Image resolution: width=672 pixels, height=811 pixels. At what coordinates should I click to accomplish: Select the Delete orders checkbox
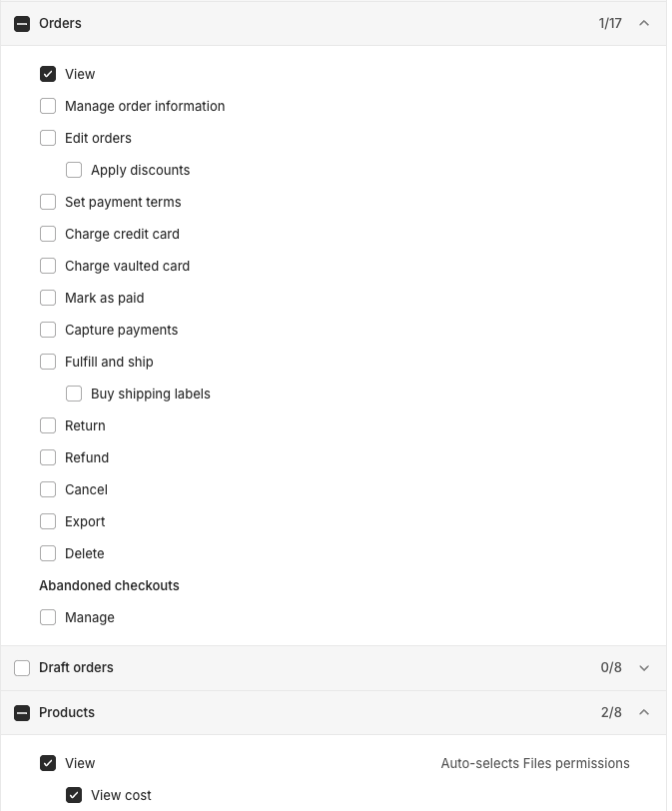[48, 553]
